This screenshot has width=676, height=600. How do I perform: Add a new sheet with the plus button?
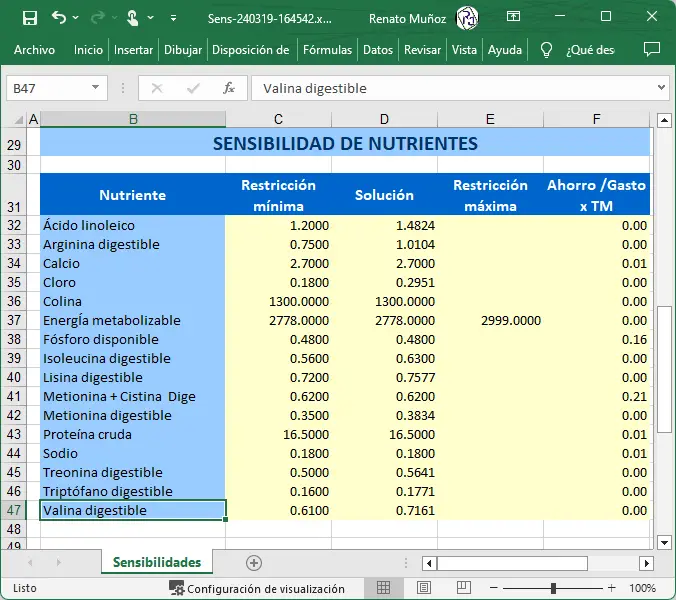254,563
